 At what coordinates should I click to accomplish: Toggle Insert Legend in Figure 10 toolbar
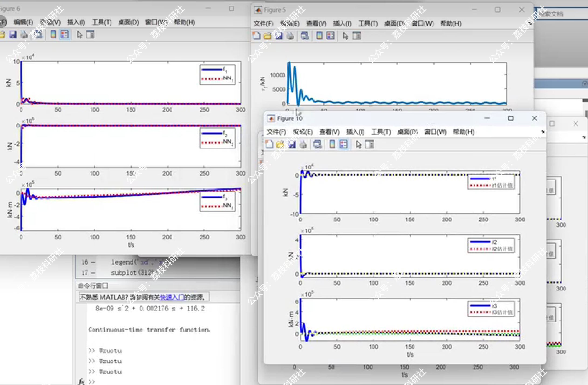[x=343, y=144]
